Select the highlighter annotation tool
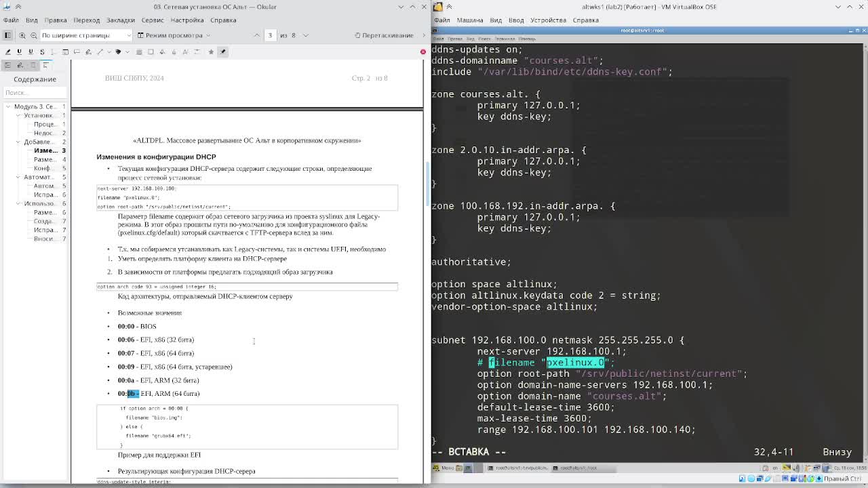The image size is (868, 488). (x=7, y=52)
